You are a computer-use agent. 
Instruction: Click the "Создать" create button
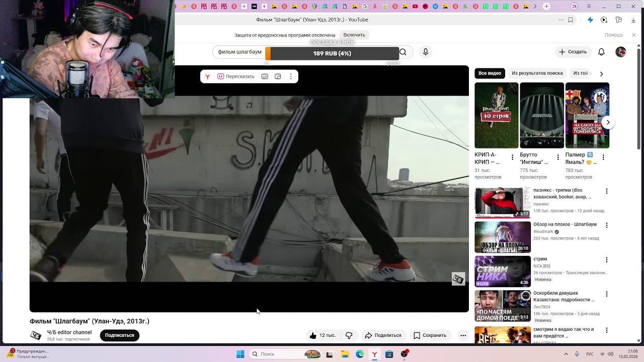point(573,52)
